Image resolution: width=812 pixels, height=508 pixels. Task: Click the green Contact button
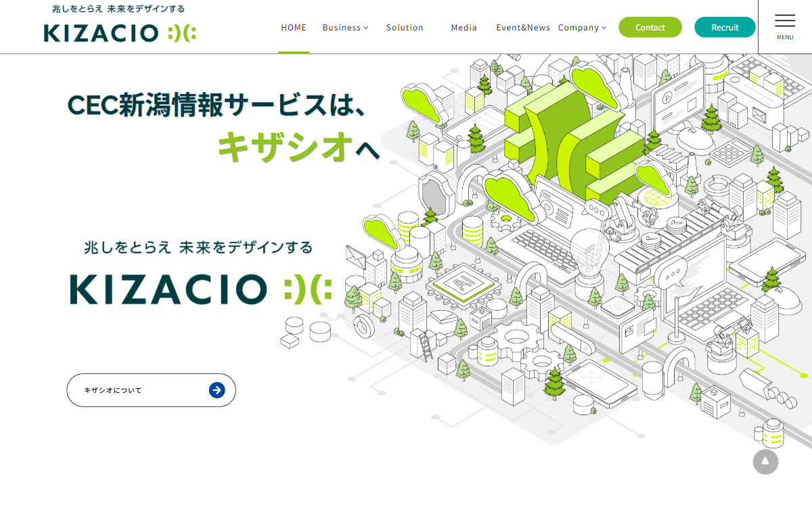pos(650,27)
